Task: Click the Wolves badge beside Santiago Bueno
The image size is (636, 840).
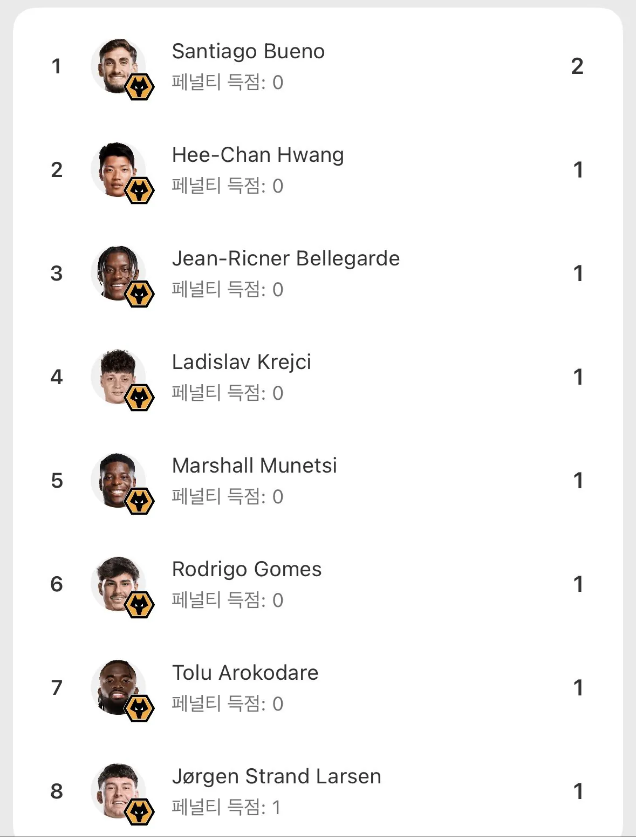Action: coord(139,87)
